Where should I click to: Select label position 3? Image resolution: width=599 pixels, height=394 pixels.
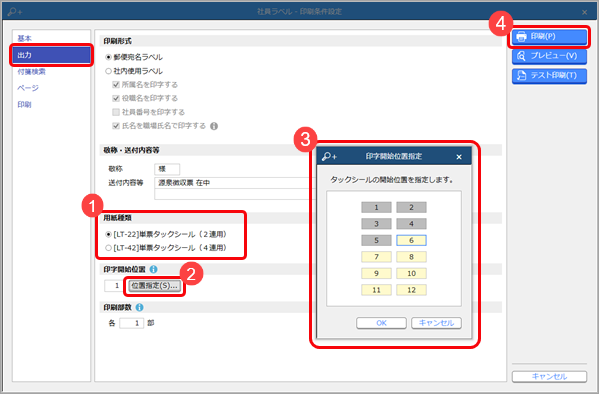coord(376,224)
